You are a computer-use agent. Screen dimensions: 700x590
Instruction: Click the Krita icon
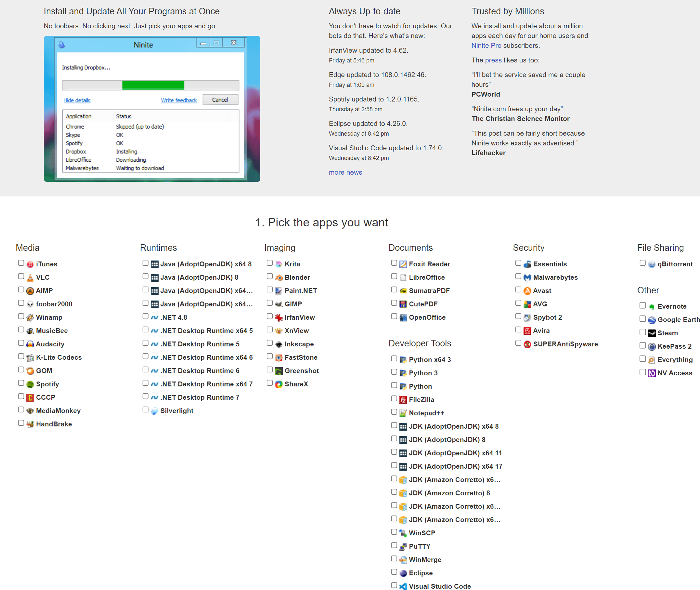pos(279,264)
